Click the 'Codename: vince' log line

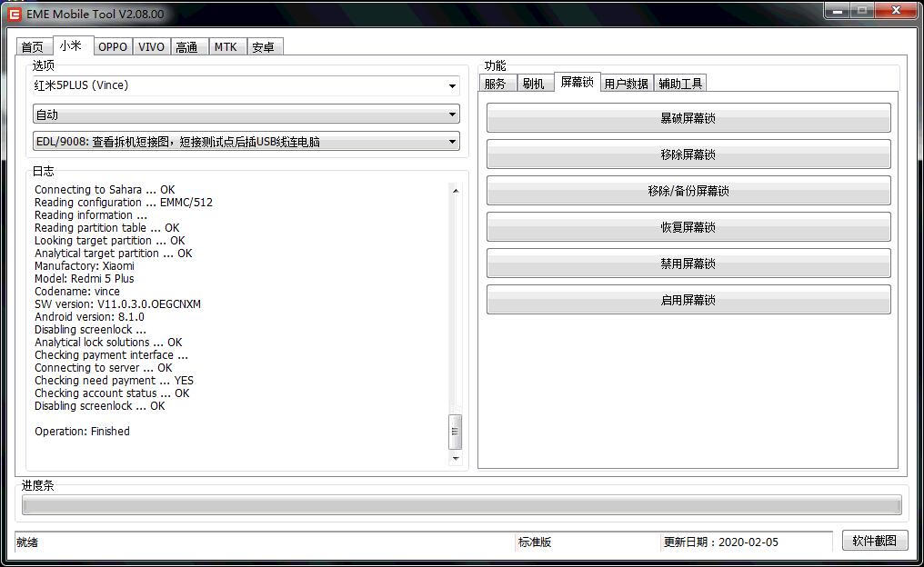76,292
